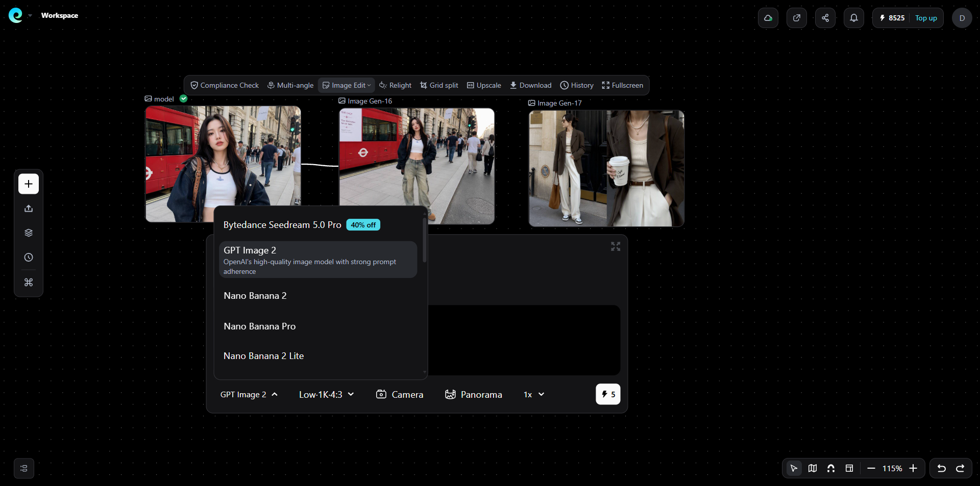Open the user avatar D menu
The width and height of the screenshot is (980, 486).
click(962, 18)
